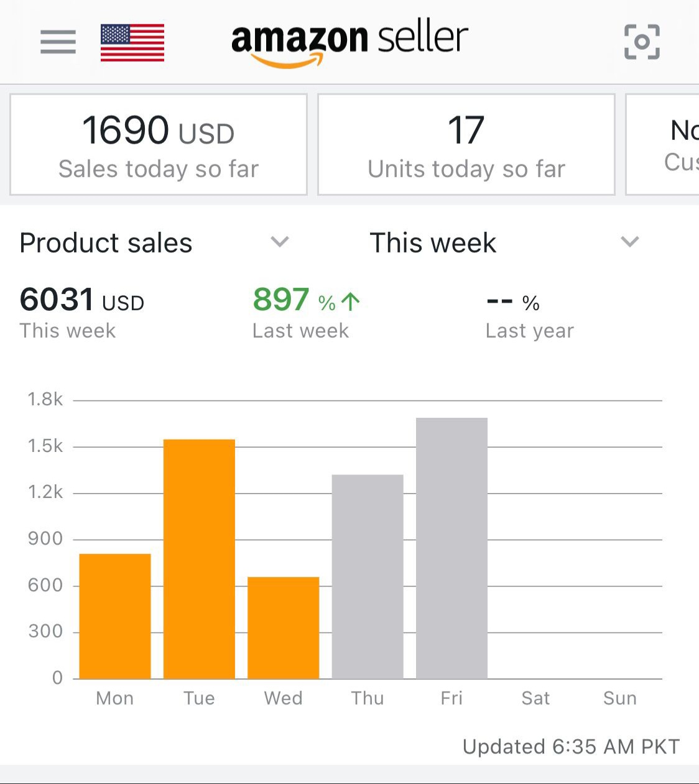
Task: Expand the Product sales dropdown chevron
Action: [x=280, y=242]
